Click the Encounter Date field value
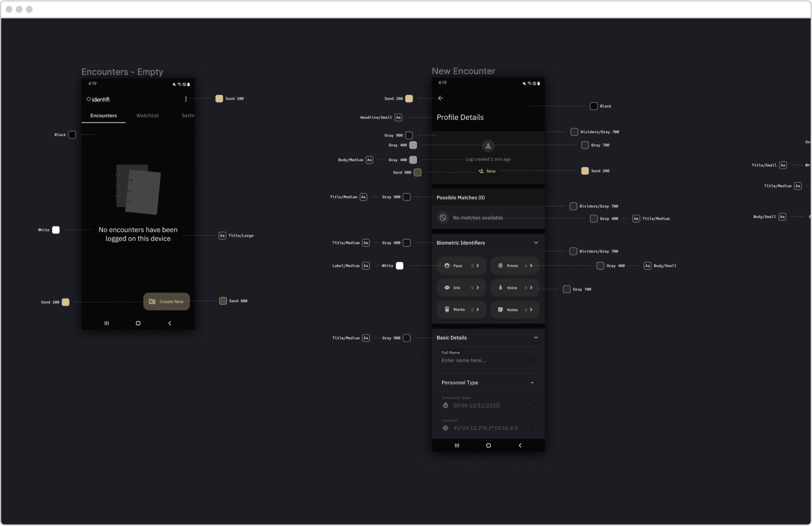 476,406
